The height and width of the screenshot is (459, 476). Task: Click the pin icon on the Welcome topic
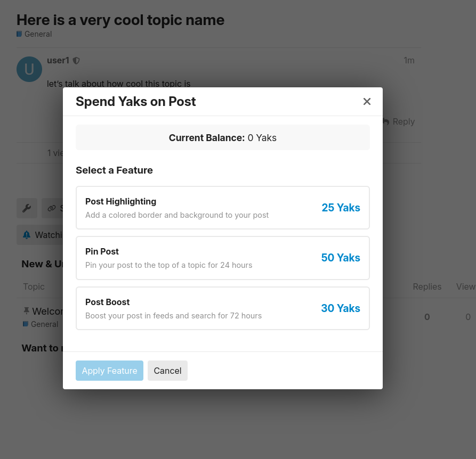[x=26, y=310]
